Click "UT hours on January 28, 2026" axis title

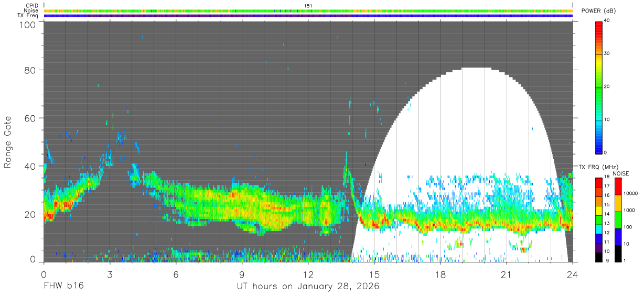(x=308, y=287)
